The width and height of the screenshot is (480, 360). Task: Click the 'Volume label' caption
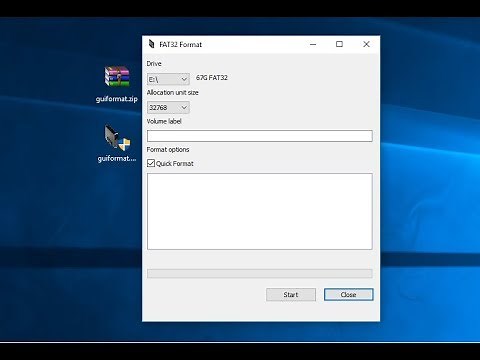(164, 121)
